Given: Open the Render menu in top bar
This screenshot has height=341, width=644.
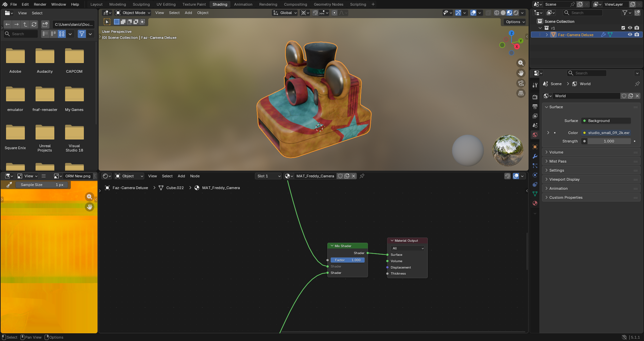Looking at the screenshot, I should 40,4.
